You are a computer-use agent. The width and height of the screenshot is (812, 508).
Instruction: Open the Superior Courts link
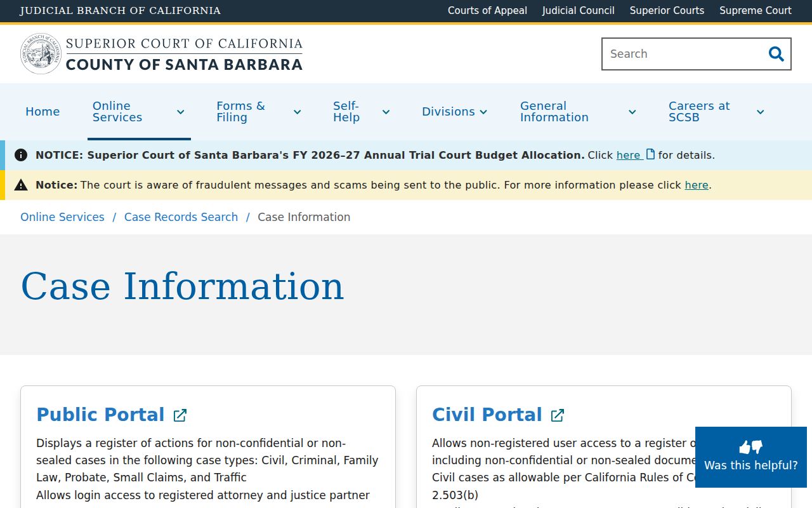click(x=667, y=11)
